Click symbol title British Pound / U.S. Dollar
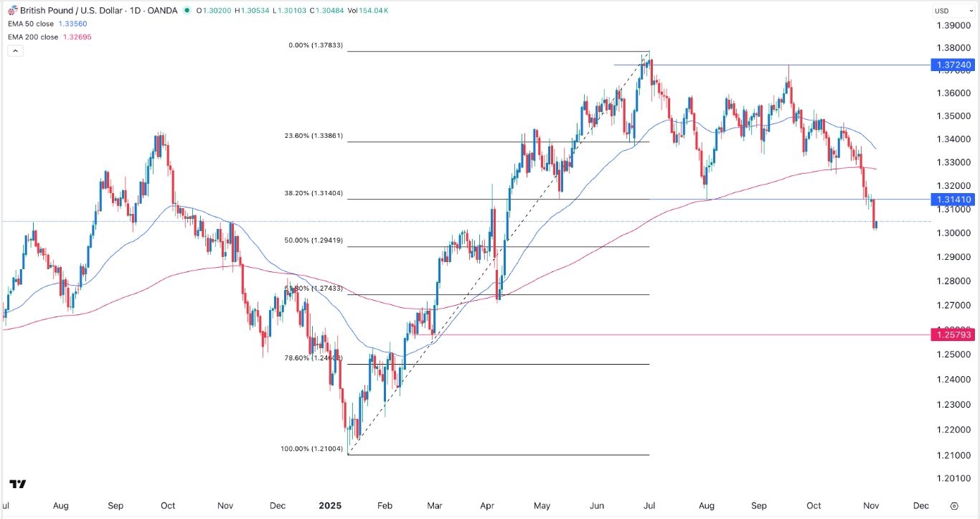 68,11
